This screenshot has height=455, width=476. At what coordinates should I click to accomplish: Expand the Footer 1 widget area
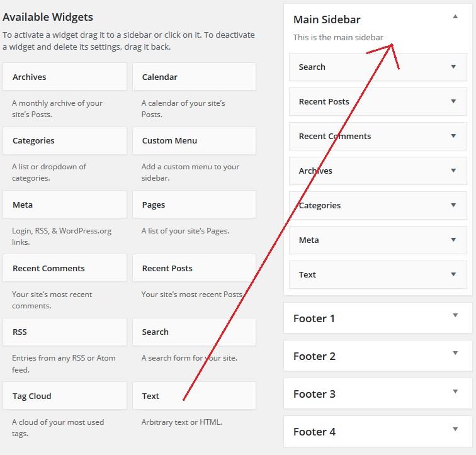point(455,316)
